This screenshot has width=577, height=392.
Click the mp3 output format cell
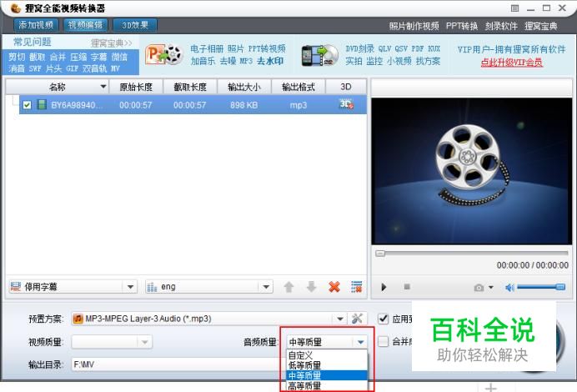point(298,105)
